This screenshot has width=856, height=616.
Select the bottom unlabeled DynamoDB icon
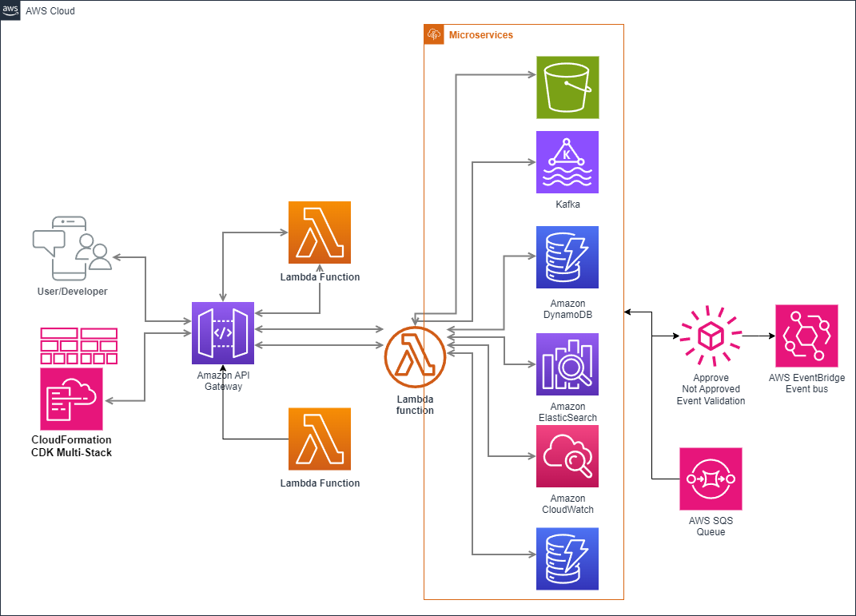(567, 558)
